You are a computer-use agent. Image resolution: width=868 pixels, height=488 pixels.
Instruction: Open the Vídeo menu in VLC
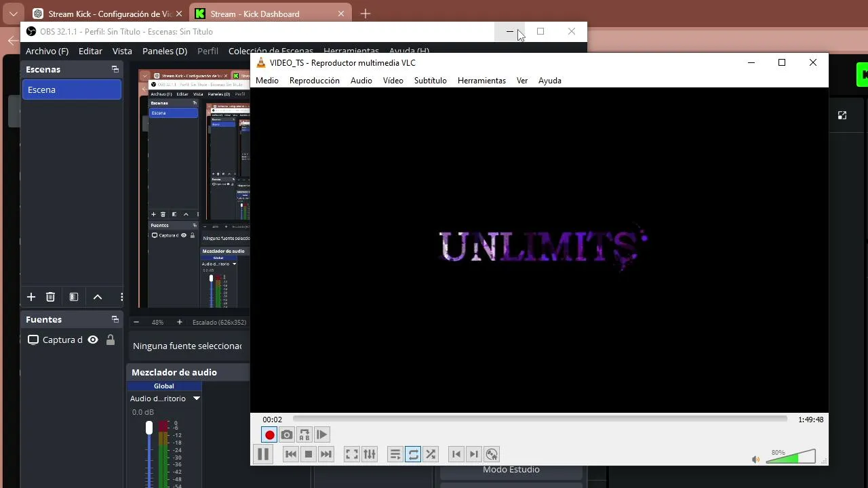click(x=393, y=81)
